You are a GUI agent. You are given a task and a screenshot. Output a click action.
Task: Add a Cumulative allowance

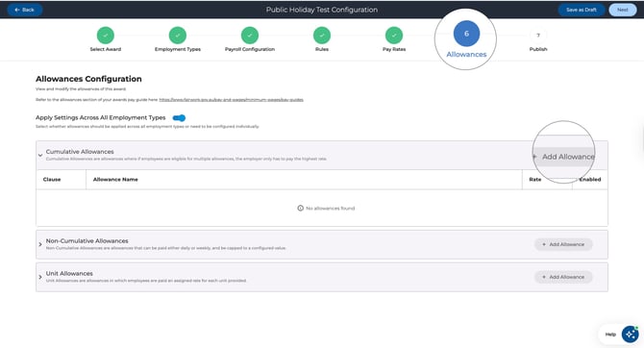tap(563, 157)
